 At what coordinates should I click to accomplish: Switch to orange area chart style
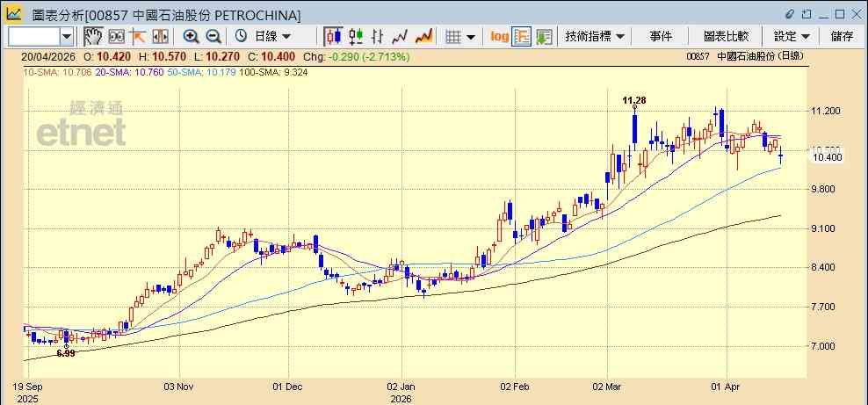pos(423,37)
